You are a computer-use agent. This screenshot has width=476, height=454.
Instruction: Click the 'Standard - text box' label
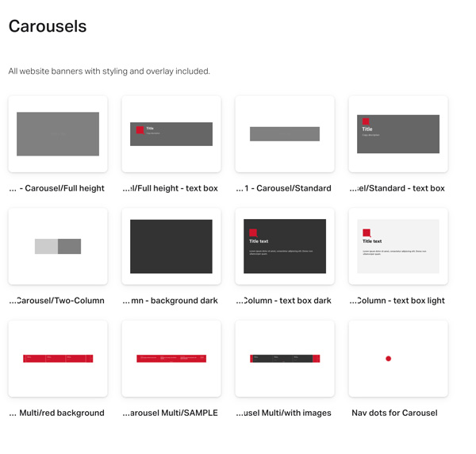pyautogui.click(x=397, y=188)
